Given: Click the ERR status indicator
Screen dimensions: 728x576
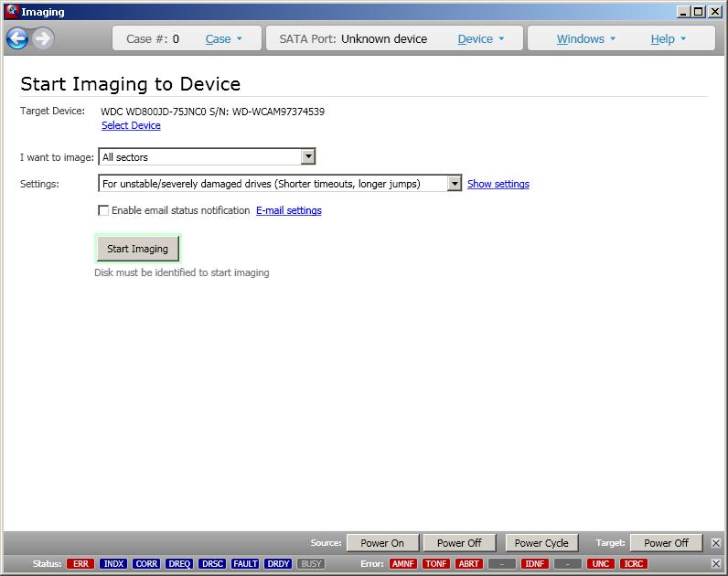Looking at the screenshot, I should tap(80, 563).
